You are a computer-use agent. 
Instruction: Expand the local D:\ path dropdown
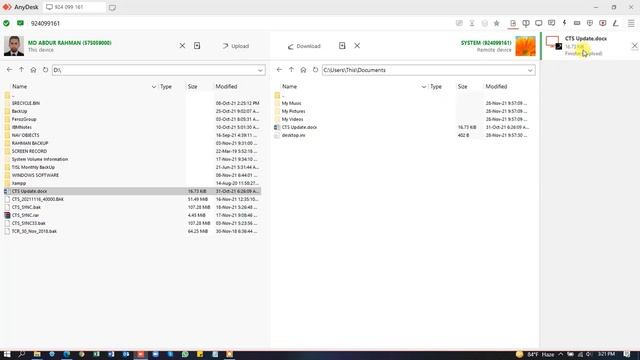(260, 70)
